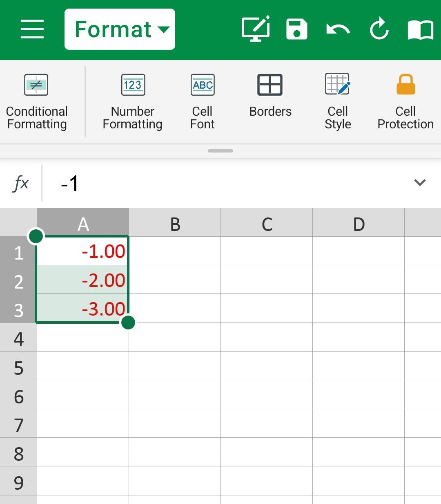Click the fx function button

[21, 183]
